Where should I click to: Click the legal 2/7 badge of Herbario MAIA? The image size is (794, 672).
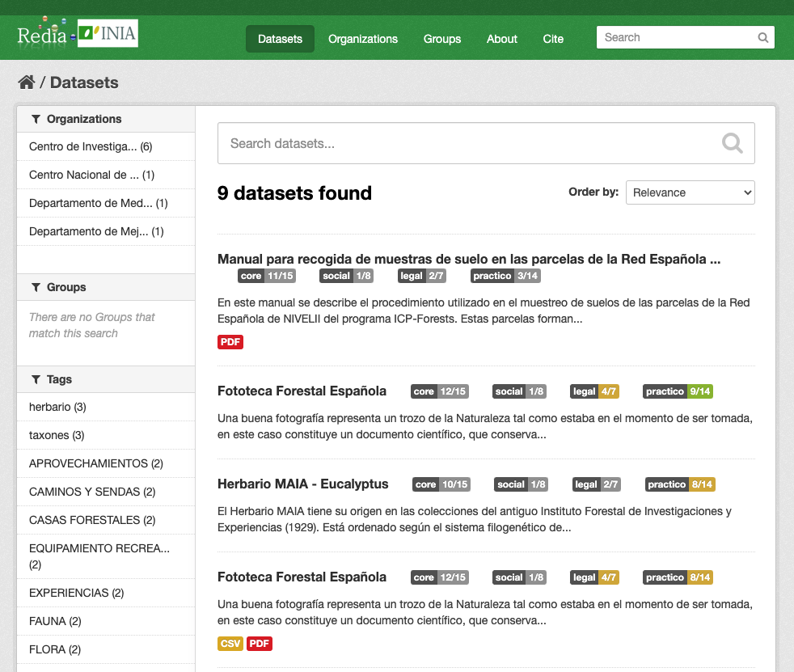[597, 484]
